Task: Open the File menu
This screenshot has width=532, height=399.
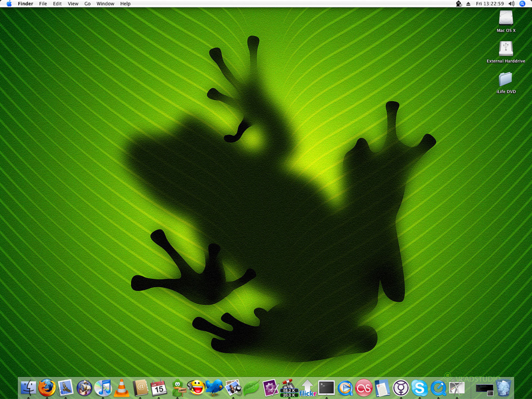Action: coord(43,4)
